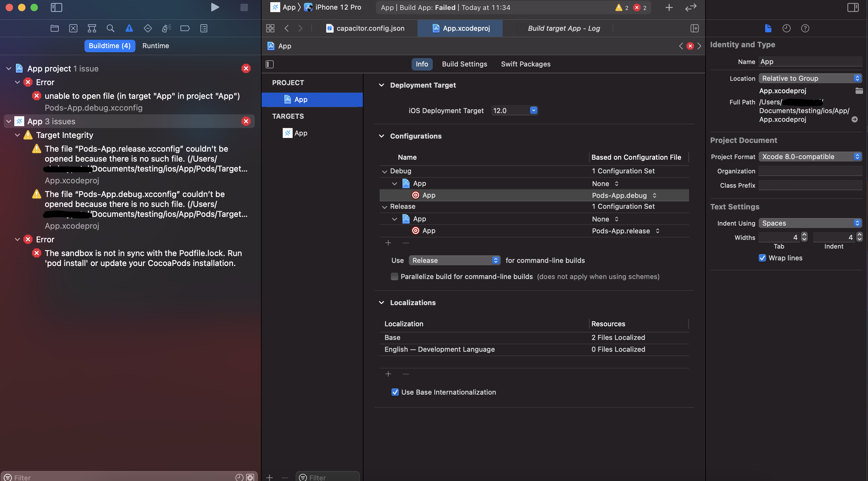Show the Quick Help inspector
The height and width of the screenshot is (481, 868).
[805, 28]
